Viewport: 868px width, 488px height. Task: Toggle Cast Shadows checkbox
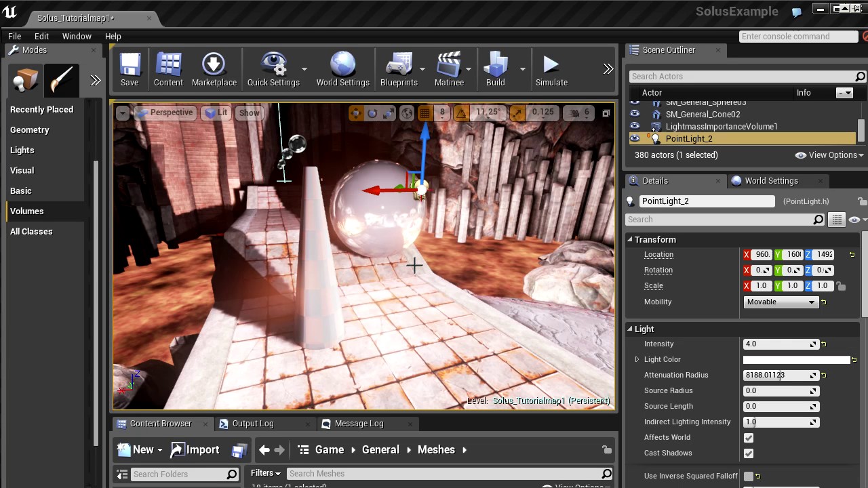click(x=749, y=453)
